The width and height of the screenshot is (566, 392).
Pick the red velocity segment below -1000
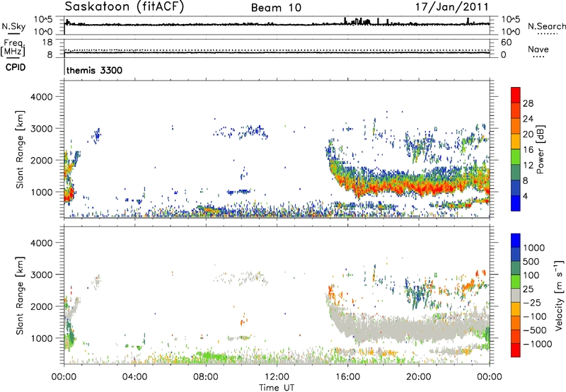pos(516,350)
